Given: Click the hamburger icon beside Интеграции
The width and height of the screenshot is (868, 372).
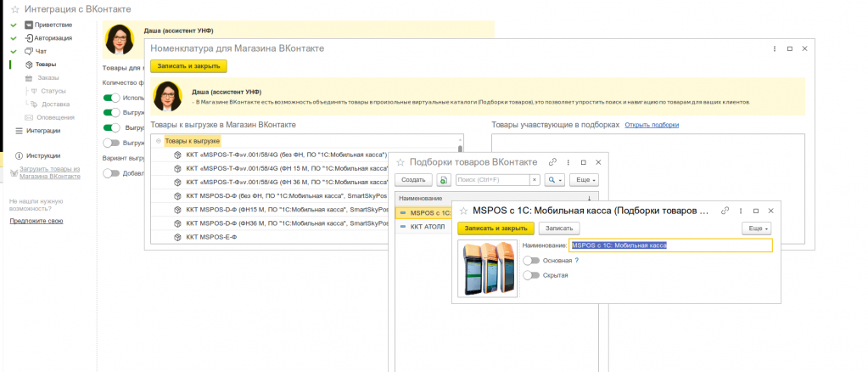Looking at the screenshot, I should tap(20, 131).
